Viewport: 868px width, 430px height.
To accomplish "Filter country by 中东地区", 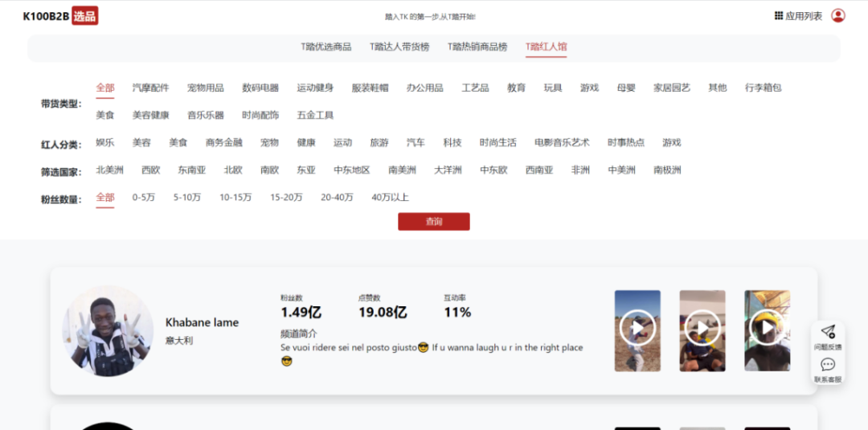I will pos(351,170).
